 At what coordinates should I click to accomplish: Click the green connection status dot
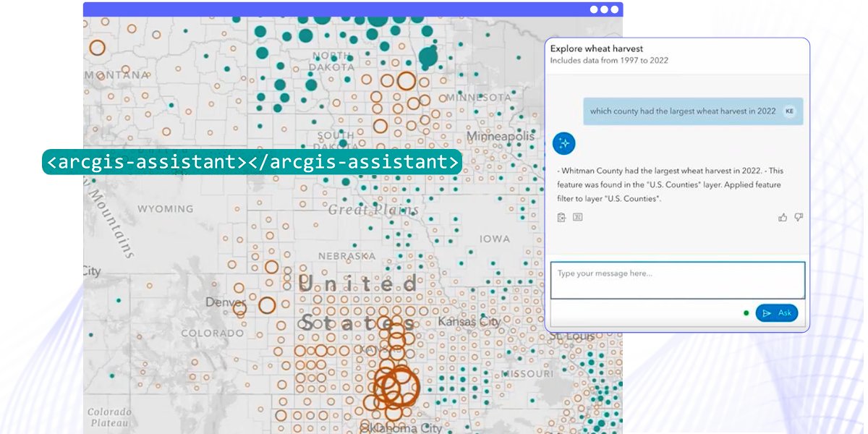[x=745, y=313]
